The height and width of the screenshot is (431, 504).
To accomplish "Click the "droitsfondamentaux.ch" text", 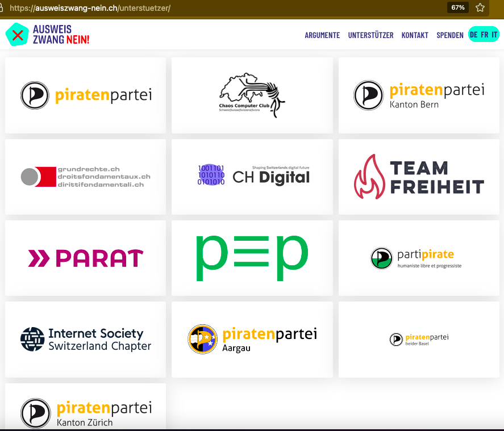I will pyautogui.click(x=104, y=177).
